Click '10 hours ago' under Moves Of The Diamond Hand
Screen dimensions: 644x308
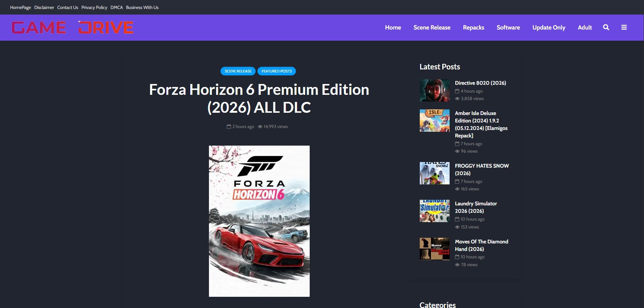click(x=473, y=257)
